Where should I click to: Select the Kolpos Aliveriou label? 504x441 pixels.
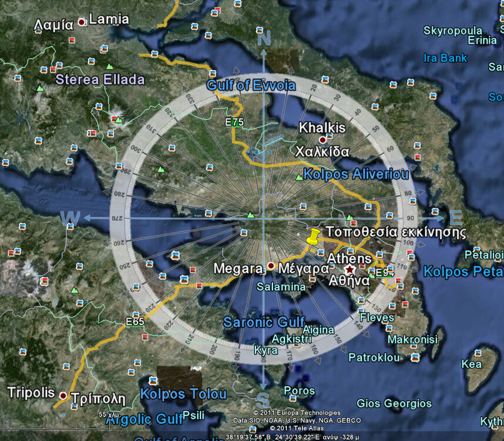tap(356, 175)
